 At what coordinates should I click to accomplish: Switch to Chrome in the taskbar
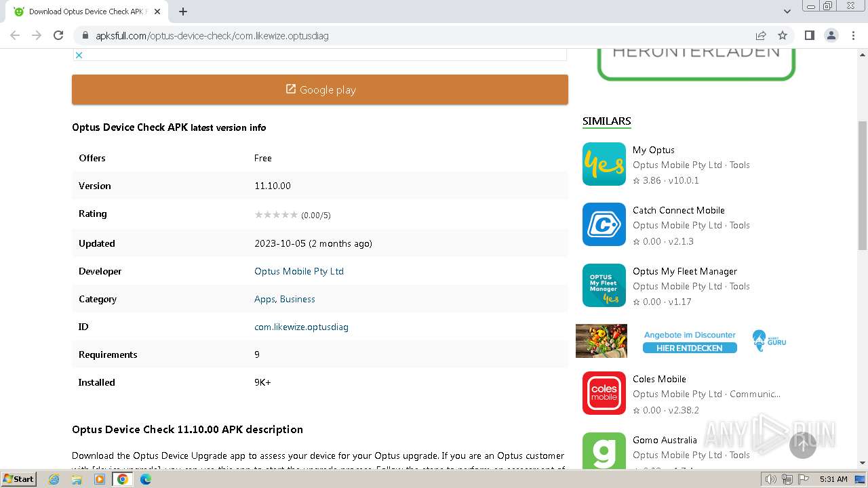[123, 479]
